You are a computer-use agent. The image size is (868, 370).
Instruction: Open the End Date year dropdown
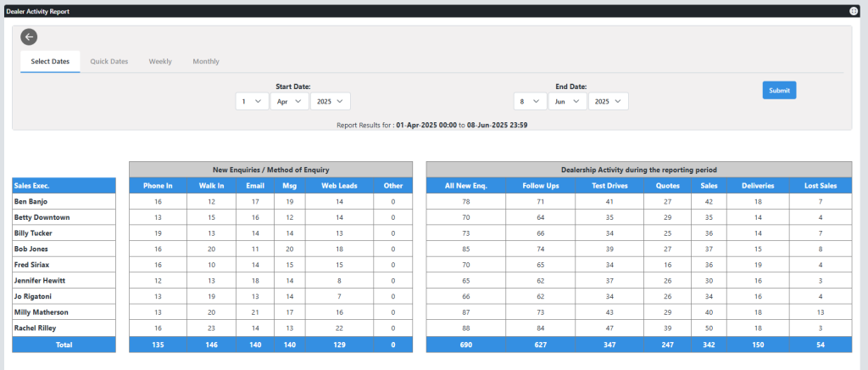tap(609, 102)
